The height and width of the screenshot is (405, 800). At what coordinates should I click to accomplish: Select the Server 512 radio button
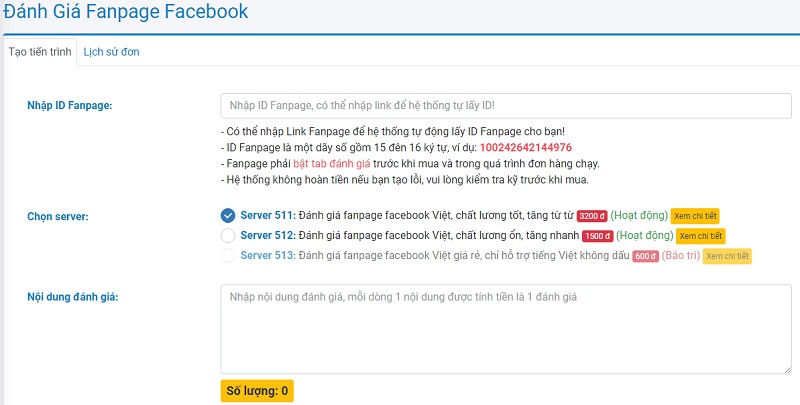pyautogui.click(x=228, y=236)
